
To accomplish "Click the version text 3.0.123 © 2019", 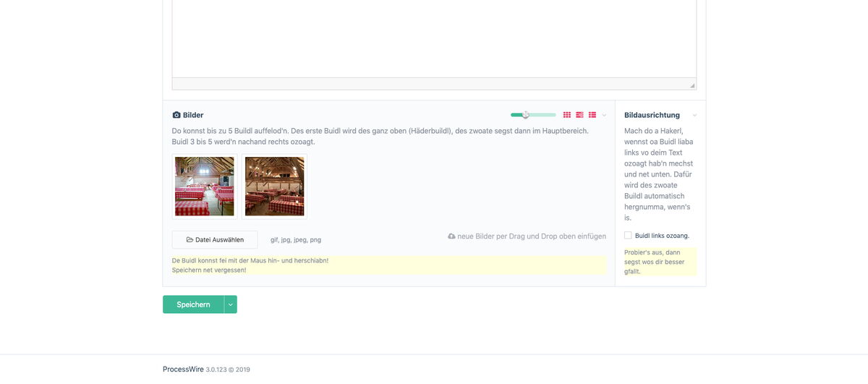I will pyautogui.click(x=228, y=370).
